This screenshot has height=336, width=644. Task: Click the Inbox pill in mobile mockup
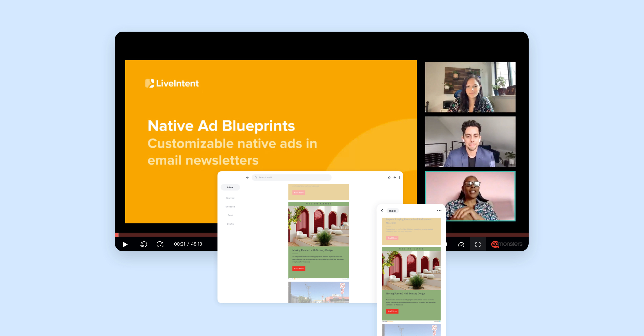(393, 211)
